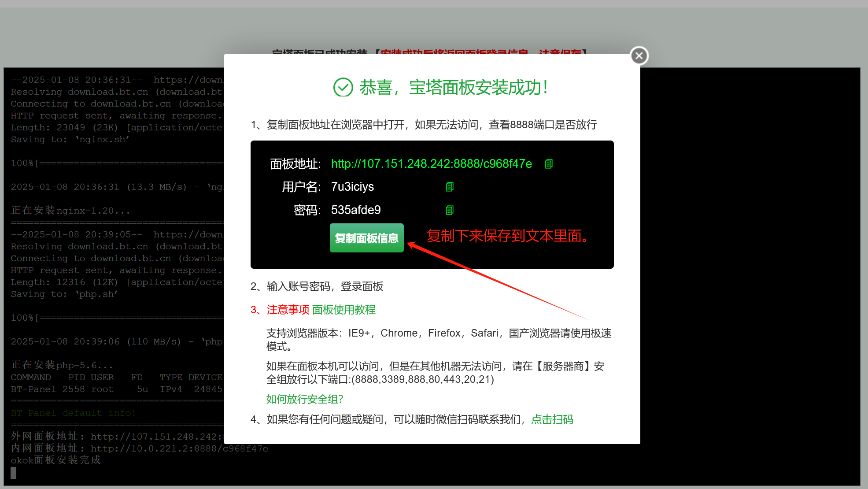
Task: Select the password text 535afde9
Action: click(x=356, y=210)
